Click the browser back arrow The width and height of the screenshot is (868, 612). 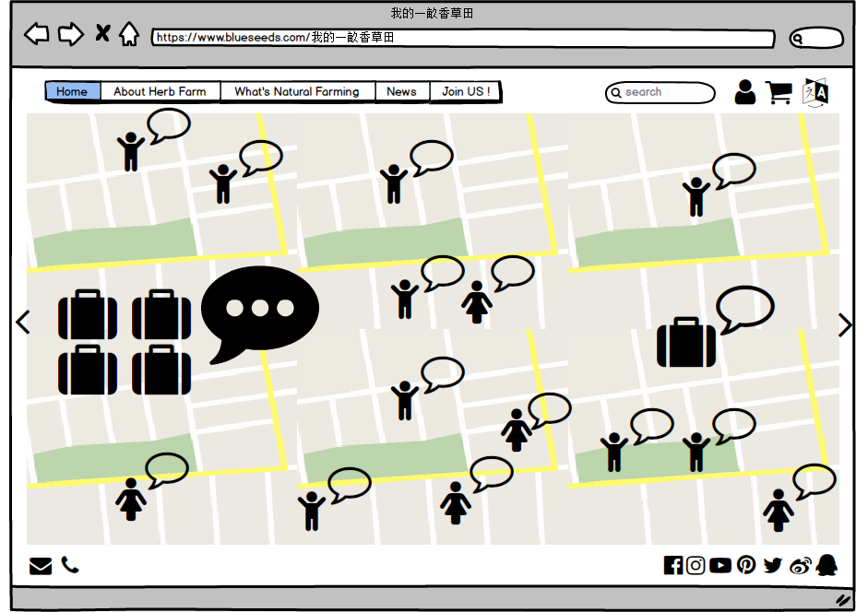tap(36, 35)
